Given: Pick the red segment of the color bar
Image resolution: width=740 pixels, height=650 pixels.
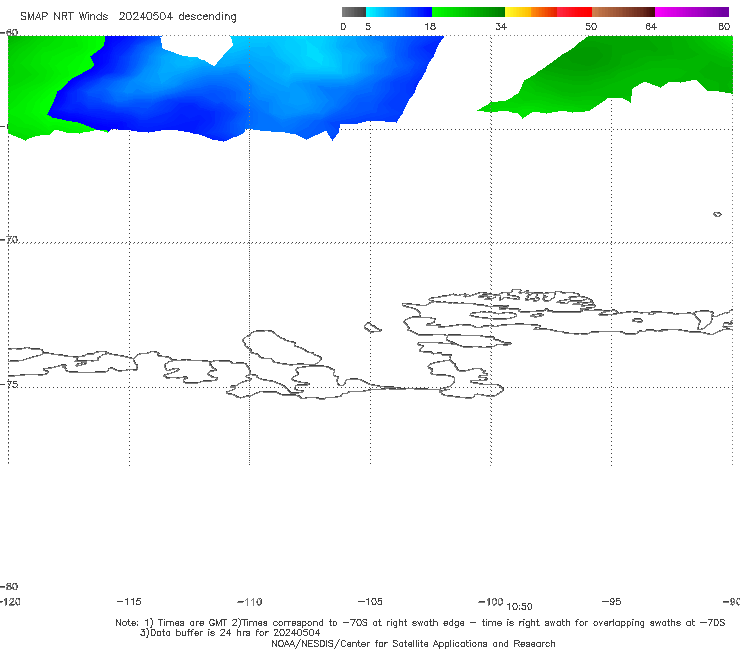Looking at the screenshot, I should (574, 12).
